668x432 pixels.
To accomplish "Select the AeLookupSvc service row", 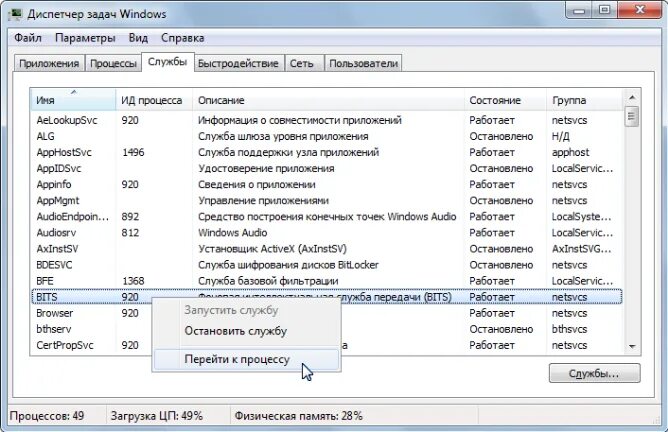I will (327, 120).
